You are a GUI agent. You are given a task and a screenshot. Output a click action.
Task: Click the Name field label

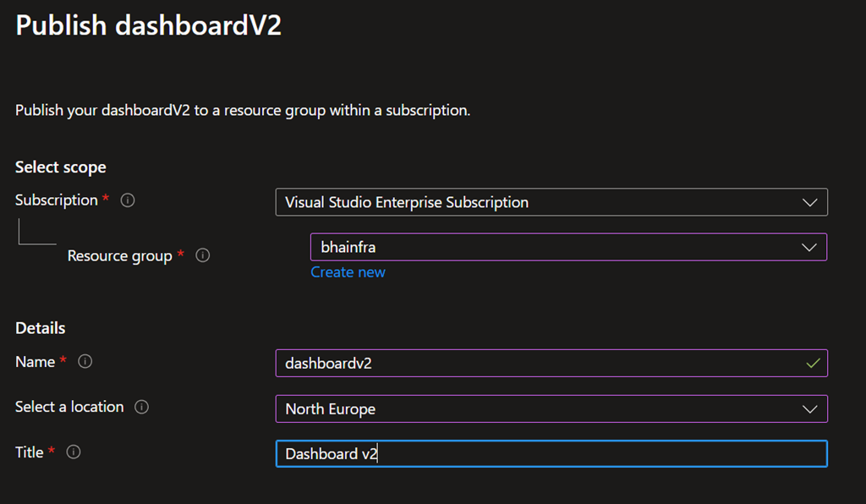coord(35,361)
